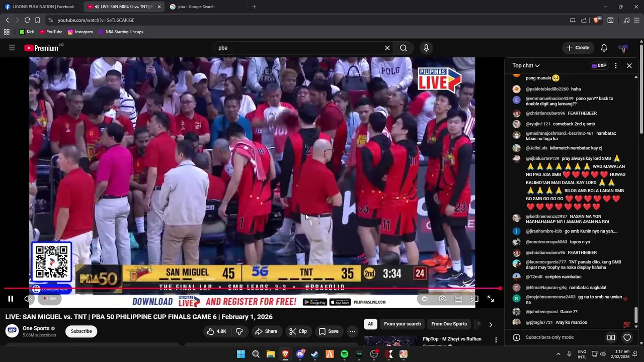
Task: Go to YouTube Premium home logo
Action: tap(41, 48)
